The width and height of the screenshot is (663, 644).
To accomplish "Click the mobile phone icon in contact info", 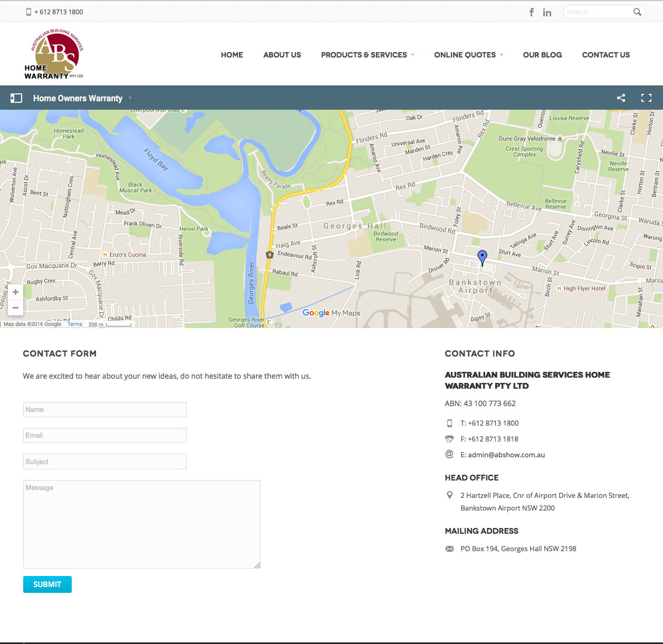I will (x=449, y=423).
